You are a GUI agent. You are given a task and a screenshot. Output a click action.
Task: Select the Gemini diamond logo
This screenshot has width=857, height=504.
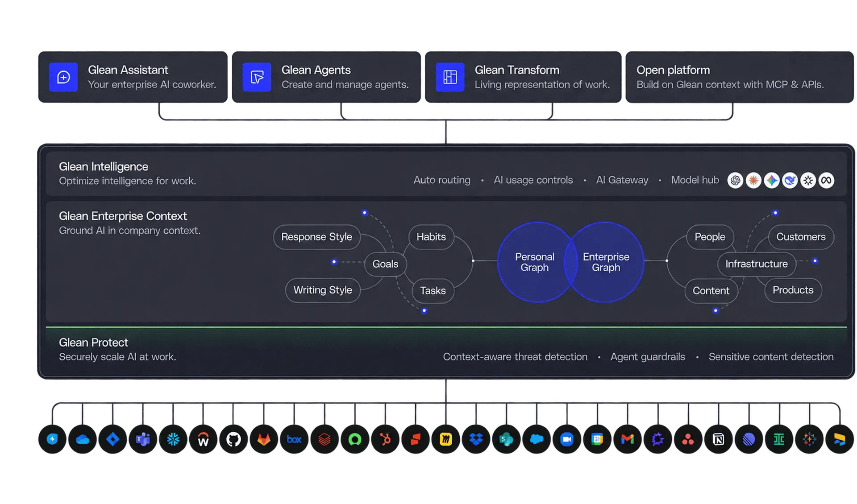[772, 180]
